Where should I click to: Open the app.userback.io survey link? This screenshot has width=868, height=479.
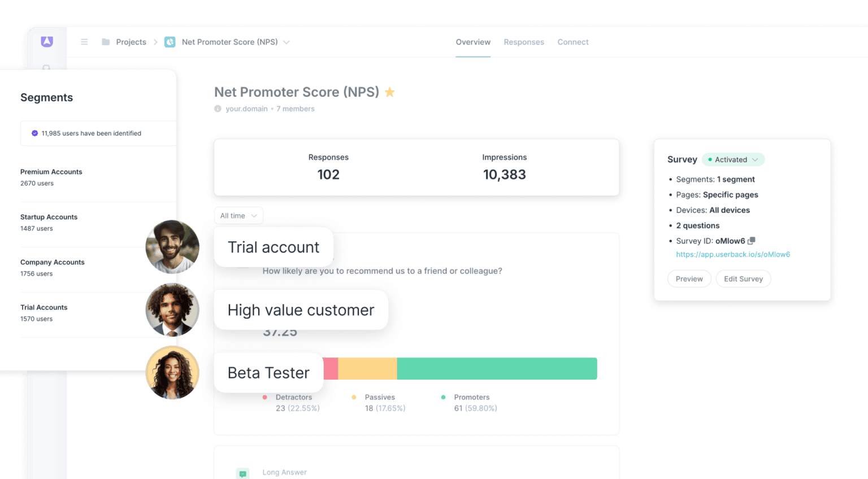coord(732,254)
